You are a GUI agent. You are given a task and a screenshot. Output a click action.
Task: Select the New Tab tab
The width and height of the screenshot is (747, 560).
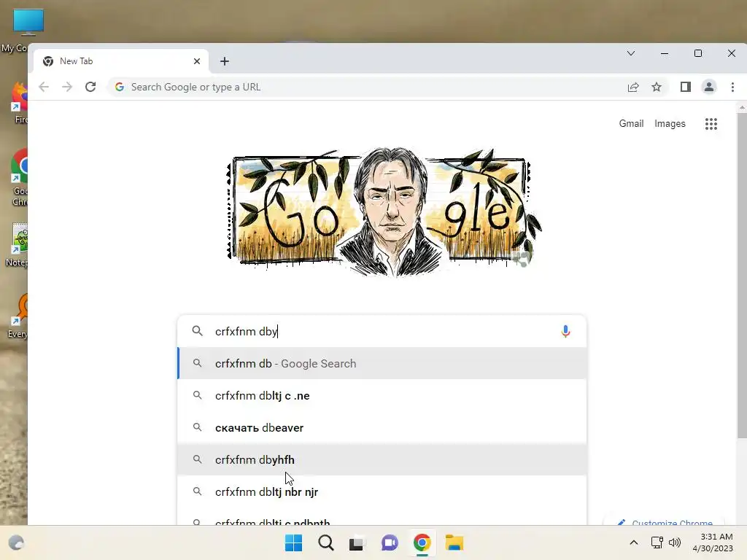point(121,61)
